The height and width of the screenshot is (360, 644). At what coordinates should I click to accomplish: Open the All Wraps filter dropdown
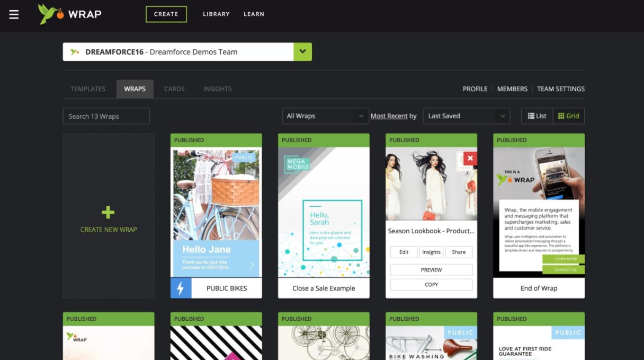(326, 116)
